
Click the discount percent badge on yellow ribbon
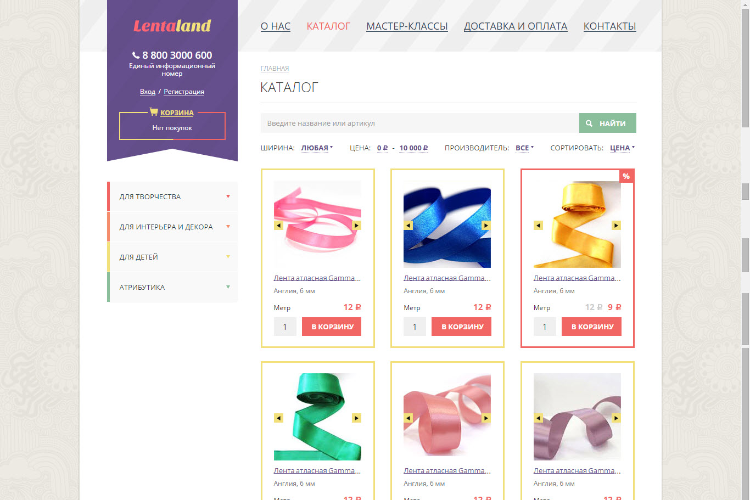pyautogui.click(x=627, y=176)
